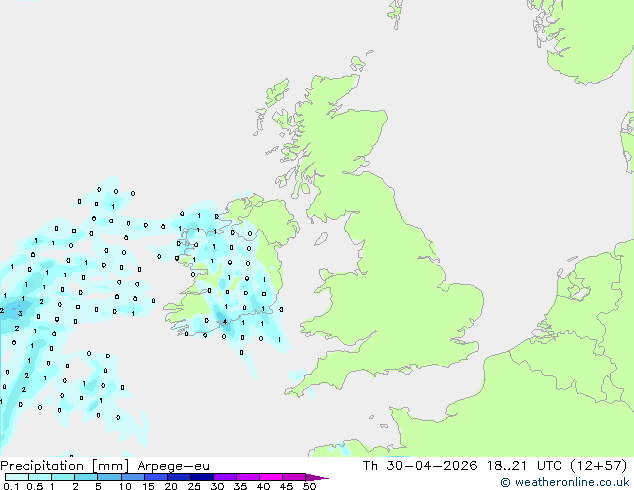Click the '(12+57)' forecast run text
634x490 pixels.
click(x=598, y=466)
